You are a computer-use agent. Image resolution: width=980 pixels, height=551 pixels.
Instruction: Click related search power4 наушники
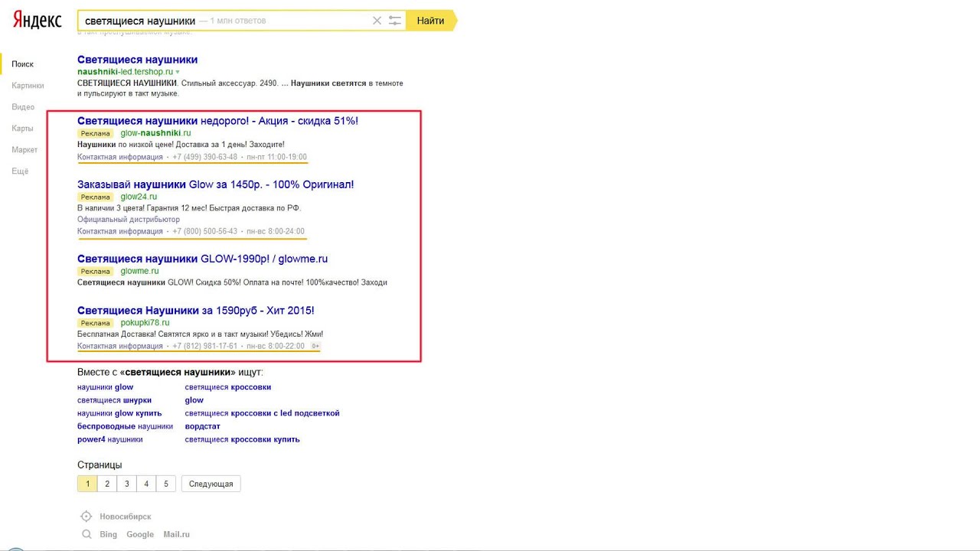(x=109, y=439)
